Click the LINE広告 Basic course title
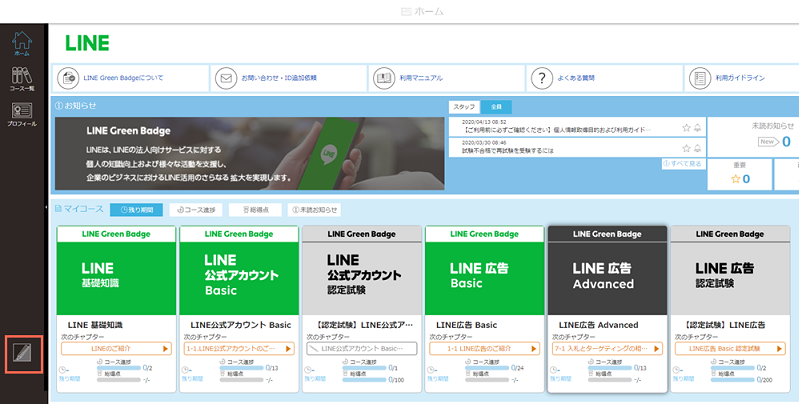The image size is (799, 404). point(467,325)
